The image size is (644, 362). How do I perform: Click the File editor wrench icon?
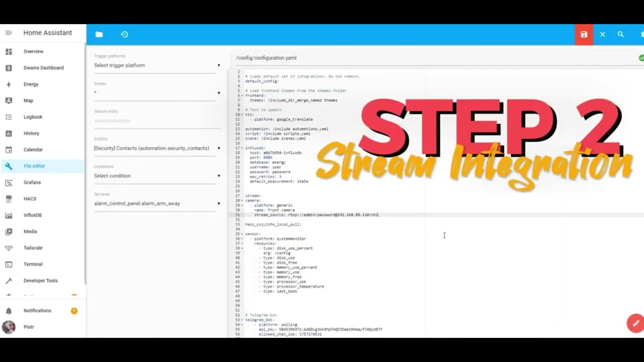[9, 166]
